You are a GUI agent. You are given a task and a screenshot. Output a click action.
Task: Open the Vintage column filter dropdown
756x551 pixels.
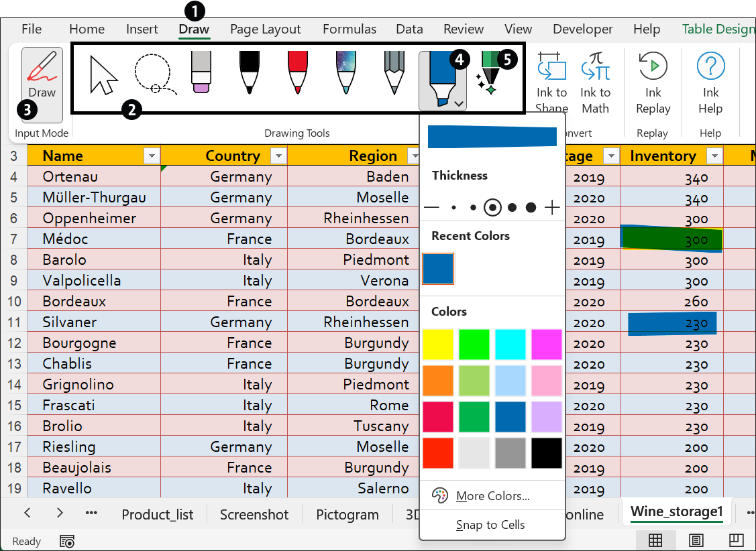(611, 156)
